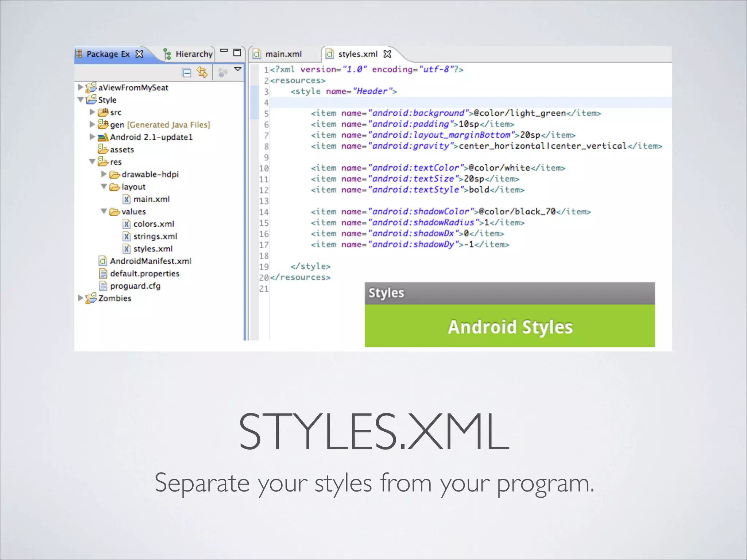Select AndroidManifest.xml in the tree
The width and height of the screenshot is (747, 560).
pyautogui.click(x=151, y=261)
